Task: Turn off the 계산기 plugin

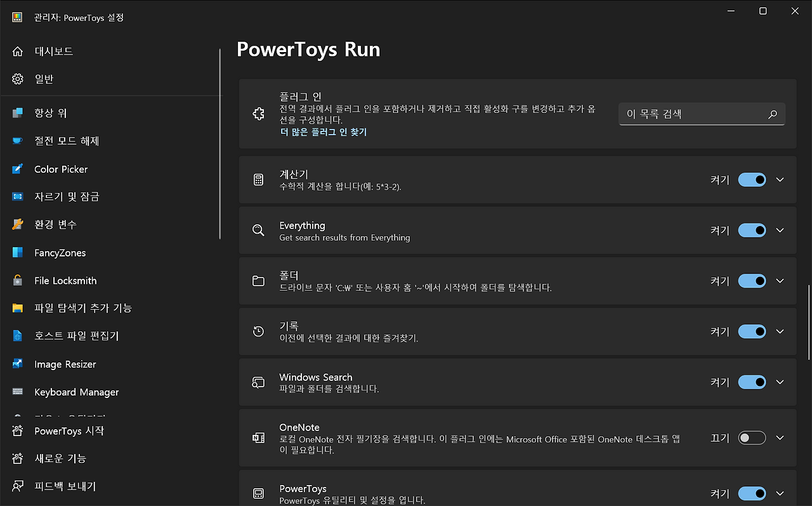Action: coord(752,180)
